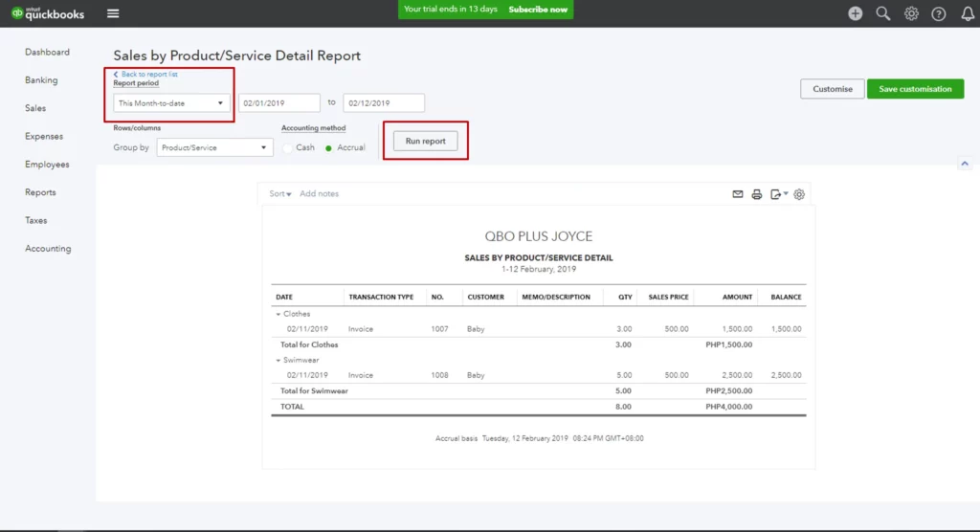Click the Run report button
980x532 pixels.
425,141
